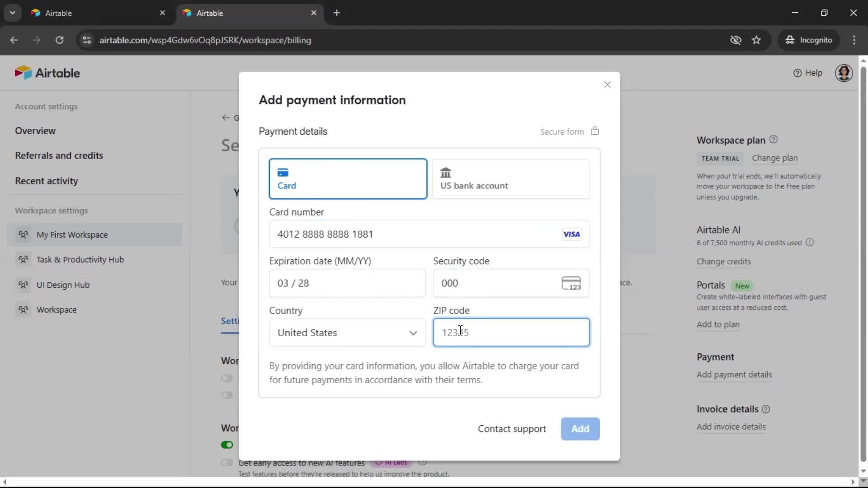868x488 pixels.
Task: Click the VISA card brand icon
Action: 571,234
